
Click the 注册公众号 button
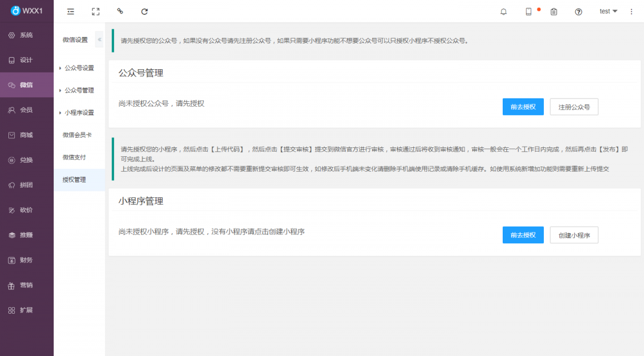click(x=574, y=107)
